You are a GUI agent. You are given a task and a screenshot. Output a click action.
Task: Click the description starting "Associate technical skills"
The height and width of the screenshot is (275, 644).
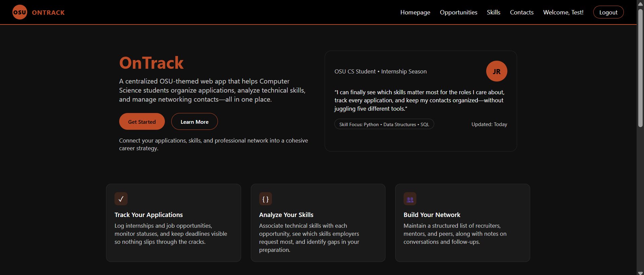coord(309,238)
